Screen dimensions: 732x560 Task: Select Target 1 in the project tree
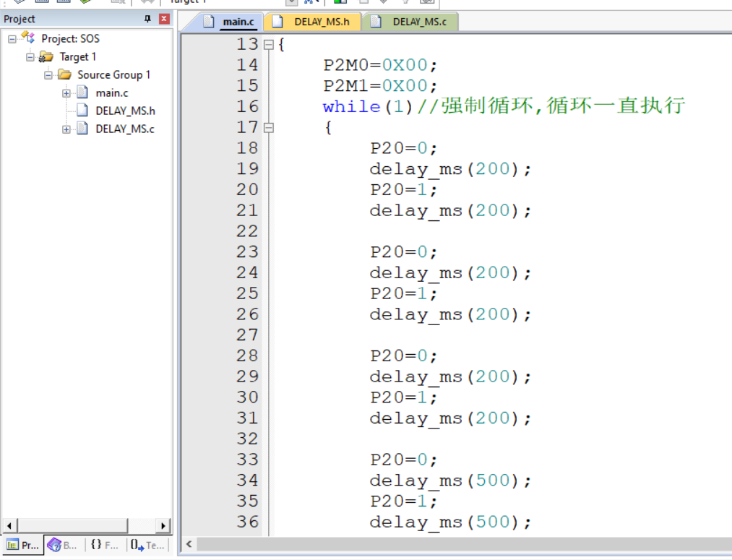click(x=77, y=57)
